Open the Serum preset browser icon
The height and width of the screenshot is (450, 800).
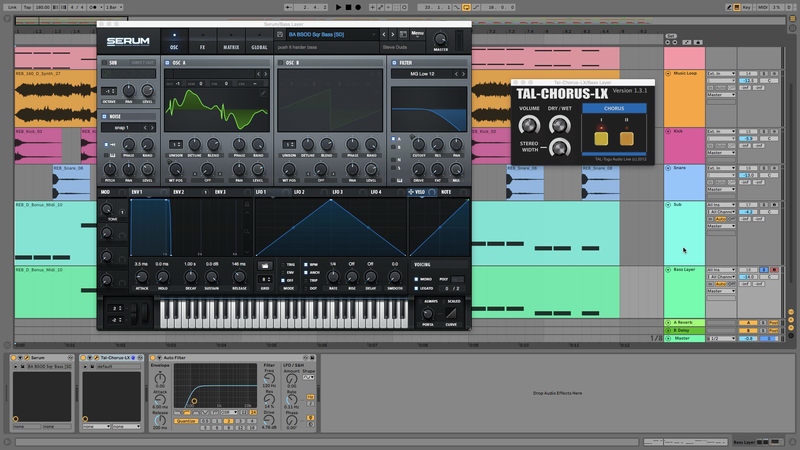pyautogui.click(x=403, y=34)
